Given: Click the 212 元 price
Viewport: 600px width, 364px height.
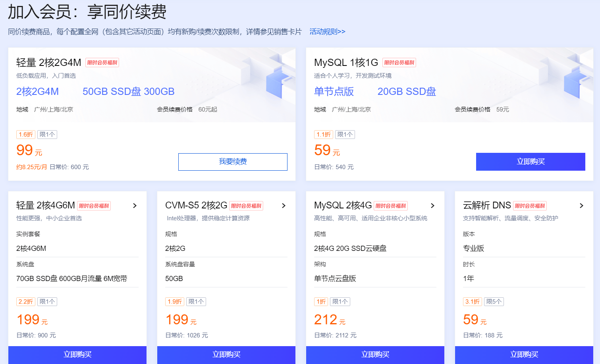Looking at the screenshot, I should [330, 320].
